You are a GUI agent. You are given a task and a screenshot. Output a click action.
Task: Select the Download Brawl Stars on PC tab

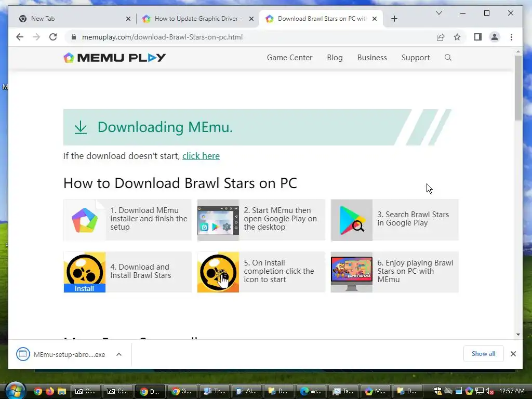tap(321, 19)
